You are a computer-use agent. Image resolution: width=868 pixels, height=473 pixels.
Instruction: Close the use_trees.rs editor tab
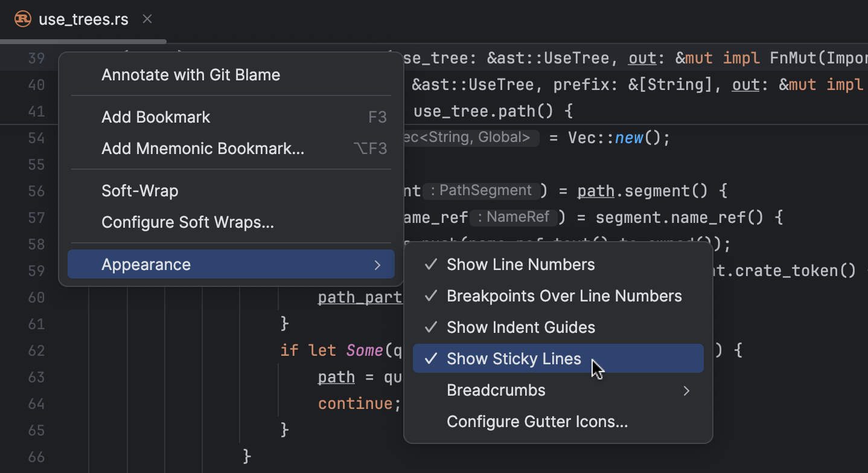(x=147, y=19)
